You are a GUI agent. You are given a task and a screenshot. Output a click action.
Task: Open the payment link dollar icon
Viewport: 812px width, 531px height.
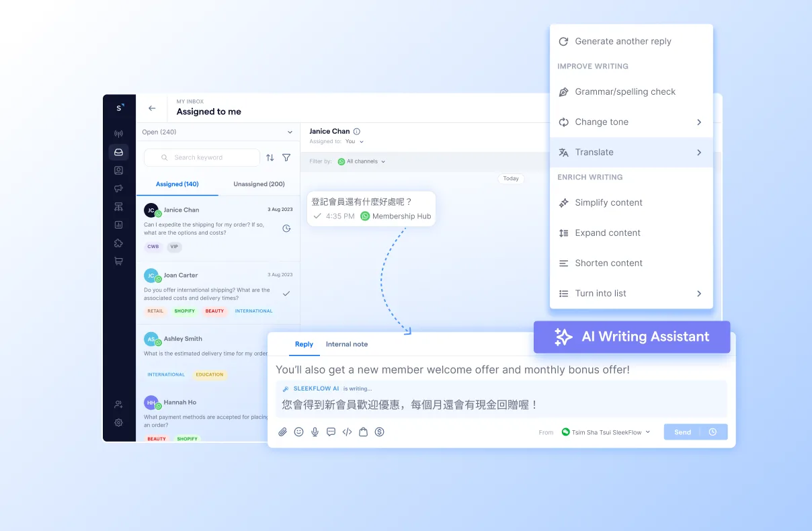point(379,432)
